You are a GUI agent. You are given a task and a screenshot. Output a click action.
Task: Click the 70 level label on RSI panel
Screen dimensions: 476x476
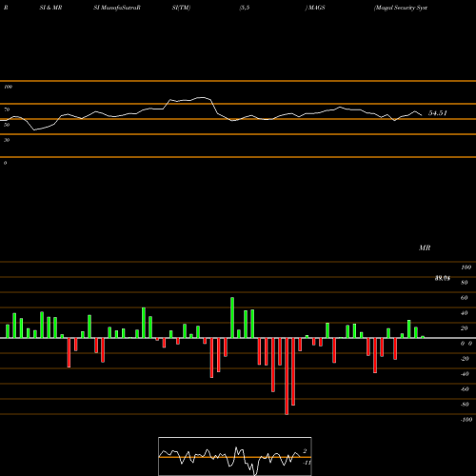tap(7, 109)
